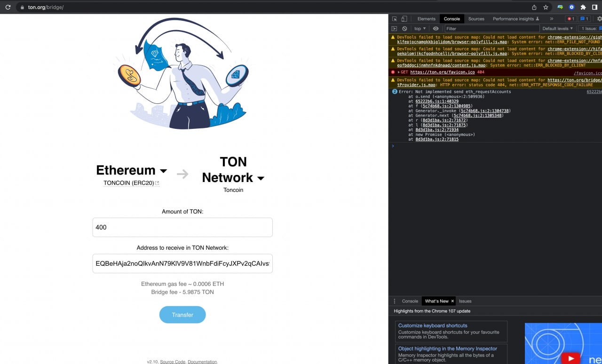
Task: Open Customize keyboard shortcuts link
Action: 433,325
